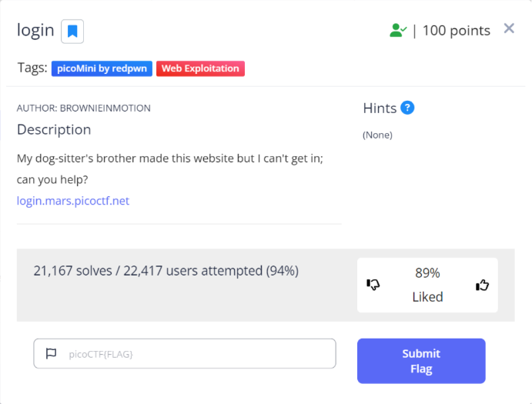Screen dimensions: 532x404
Task: Click the 89% Liked rating text
Action: click(x=427, y=285)
